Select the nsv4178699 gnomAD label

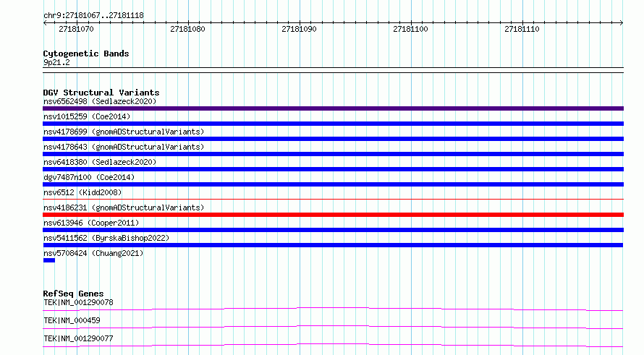pyautogui.click(x=124, y=132)
